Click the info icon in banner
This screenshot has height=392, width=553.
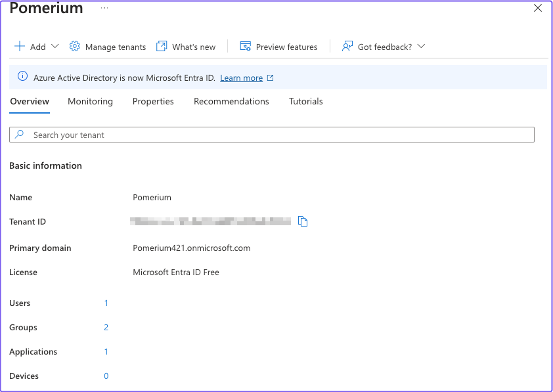22,76
